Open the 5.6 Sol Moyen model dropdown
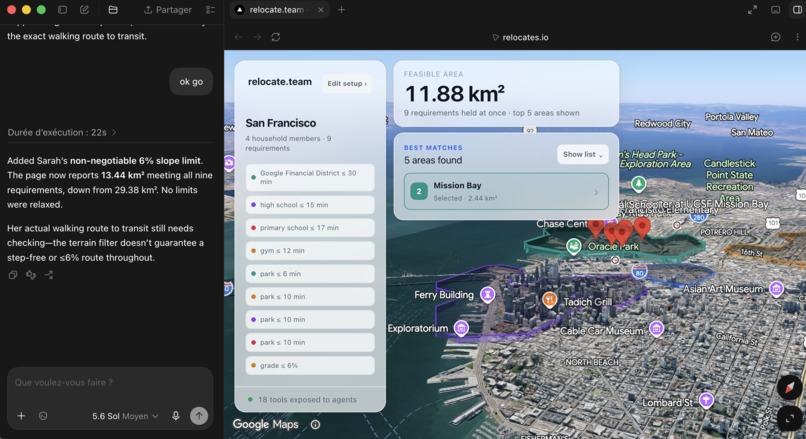The image size is (806, 439). tap(125, 416)
